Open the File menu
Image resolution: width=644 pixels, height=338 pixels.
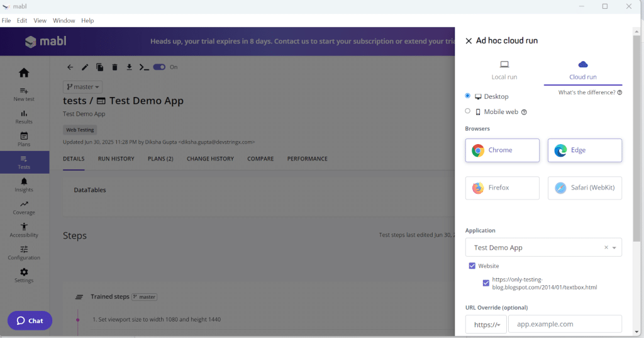coord(6,21)
